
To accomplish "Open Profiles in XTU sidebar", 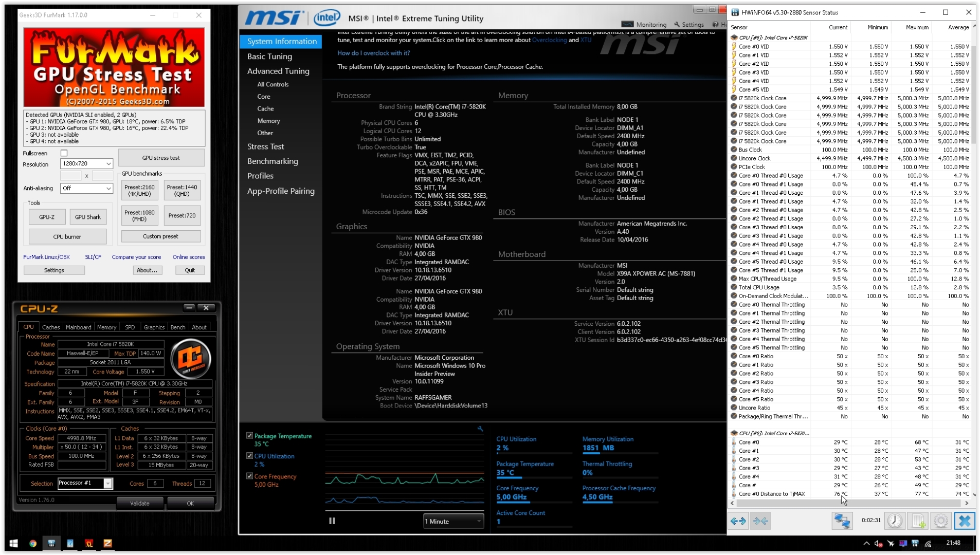I will click(260, 176).
